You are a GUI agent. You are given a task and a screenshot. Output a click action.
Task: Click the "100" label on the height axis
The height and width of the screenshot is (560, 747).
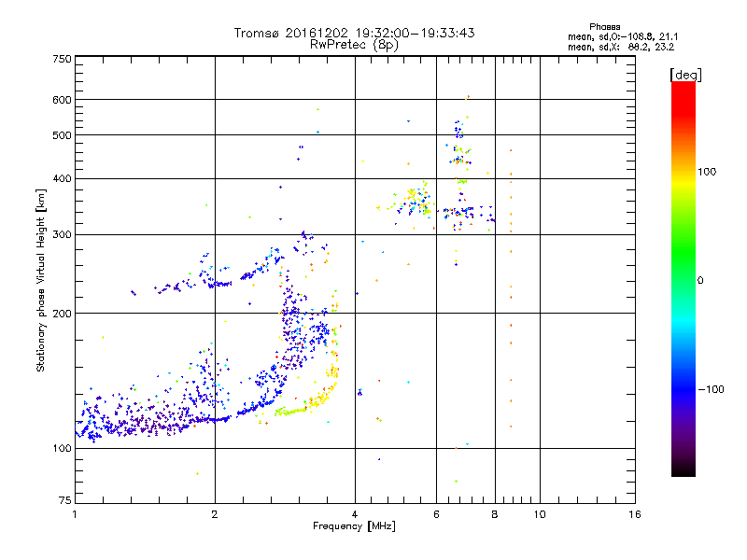(62, 449)
